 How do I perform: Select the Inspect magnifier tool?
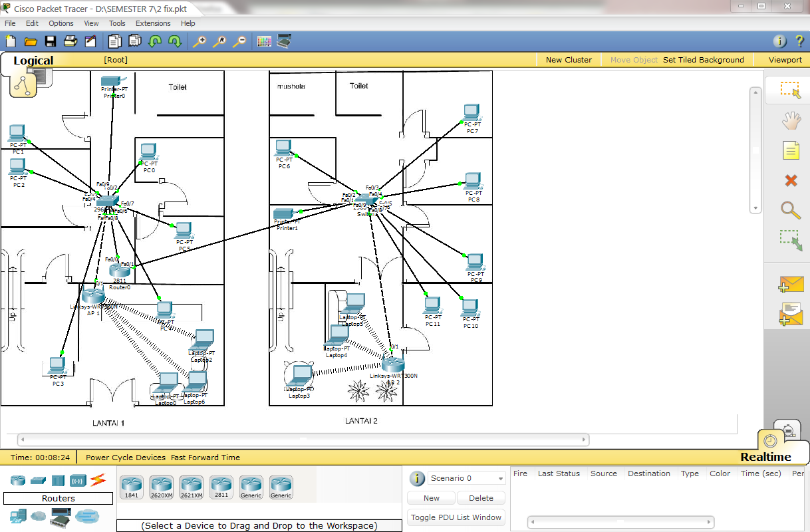click(790, 211)
